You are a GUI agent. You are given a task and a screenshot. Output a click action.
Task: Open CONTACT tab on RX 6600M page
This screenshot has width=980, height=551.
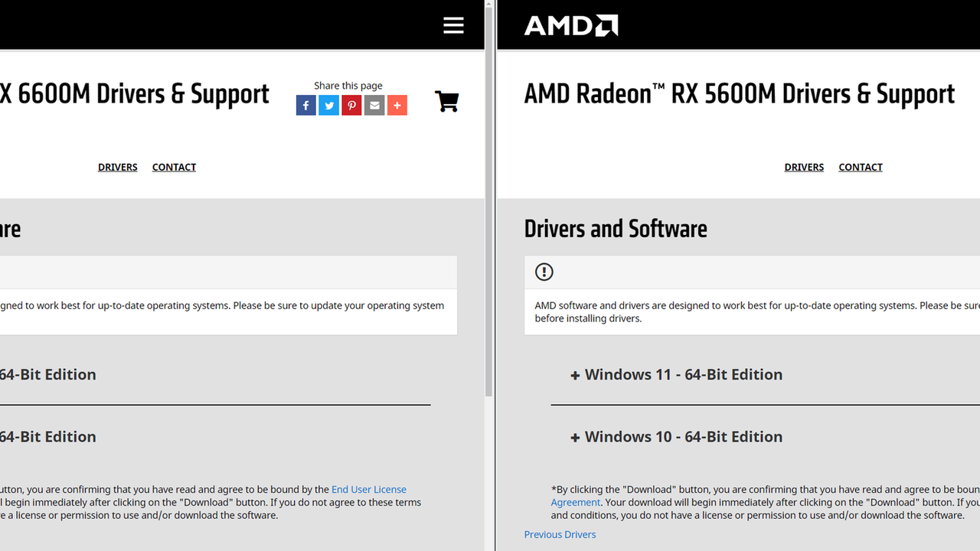[x=174, y=167]
